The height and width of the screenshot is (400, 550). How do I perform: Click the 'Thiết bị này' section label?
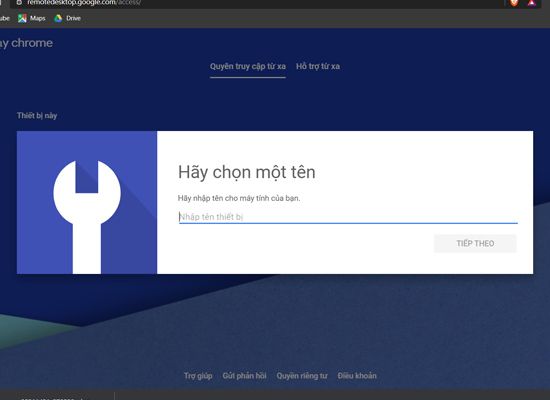[x=37, y=115]
